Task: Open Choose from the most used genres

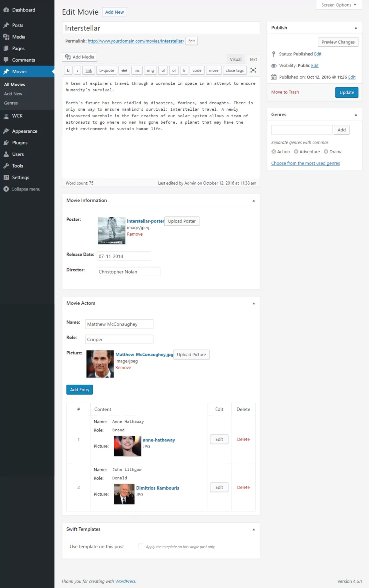Action: coord(305,163)
